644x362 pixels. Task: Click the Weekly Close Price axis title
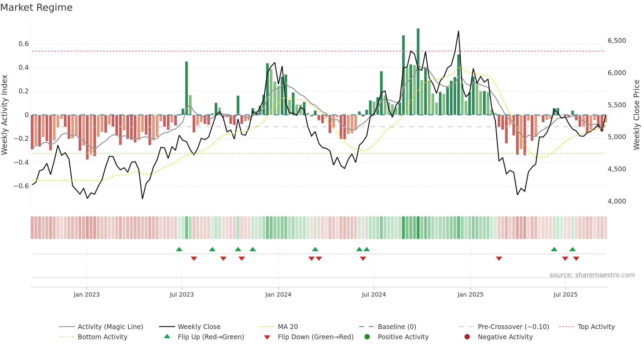click(x=636, y=115)
